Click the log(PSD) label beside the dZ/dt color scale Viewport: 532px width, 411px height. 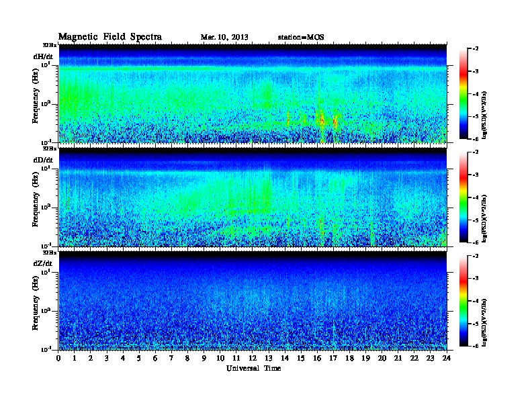[484, 322]
